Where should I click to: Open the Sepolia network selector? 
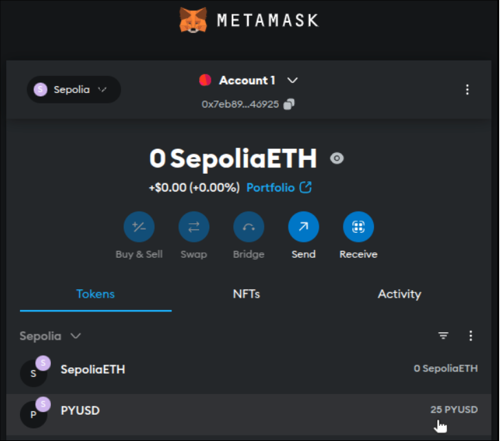[74, 90]
